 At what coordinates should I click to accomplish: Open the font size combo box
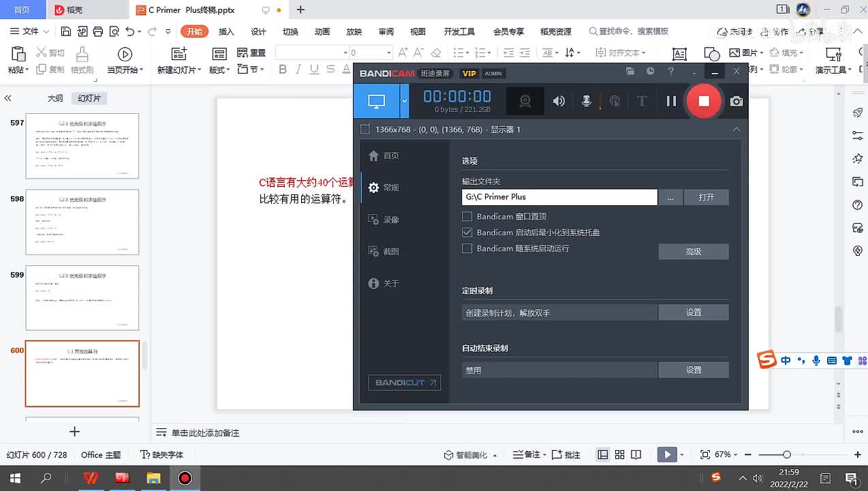pos(371,53)
